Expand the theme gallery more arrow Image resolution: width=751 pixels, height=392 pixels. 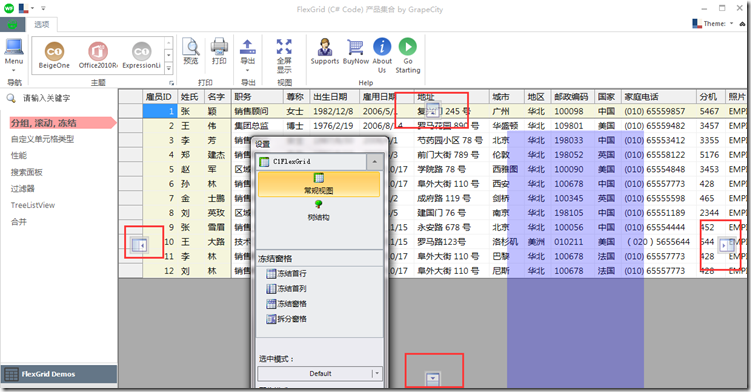(x=169, y=69)
